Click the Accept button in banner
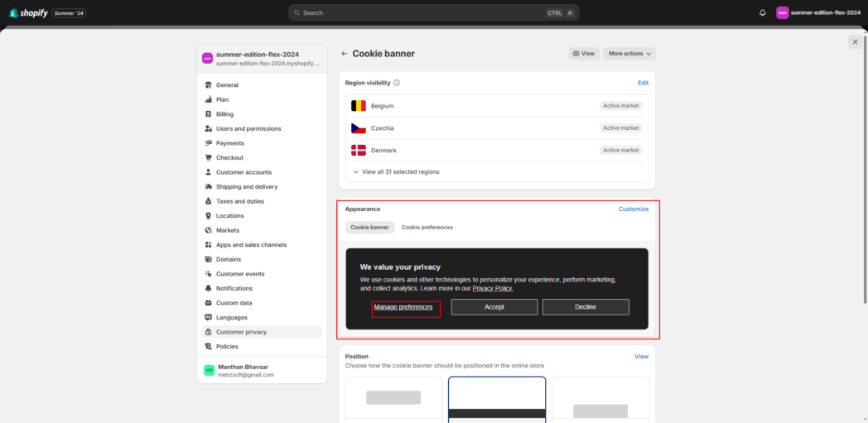This screenshot has height=423, width=868. [494, 307]
